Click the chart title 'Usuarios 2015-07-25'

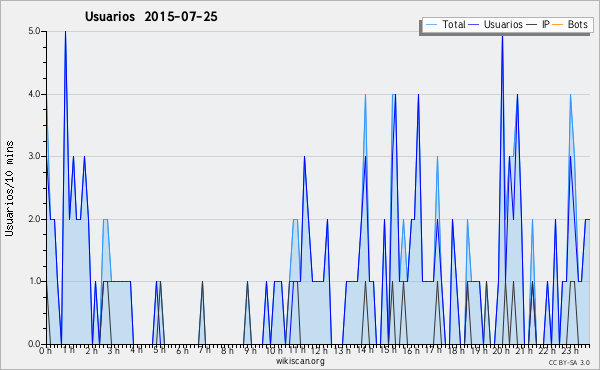point(151,17)
